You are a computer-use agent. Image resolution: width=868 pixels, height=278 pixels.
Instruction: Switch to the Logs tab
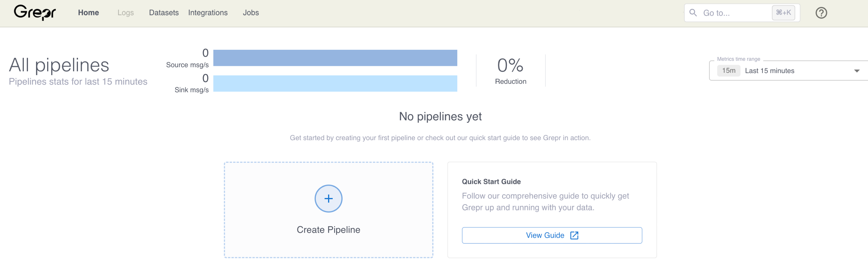tap(125, 13)
